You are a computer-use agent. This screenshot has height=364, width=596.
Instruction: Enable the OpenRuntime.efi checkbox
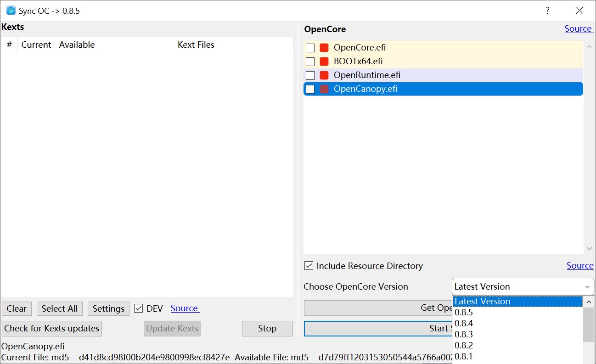tap(310, 75)
